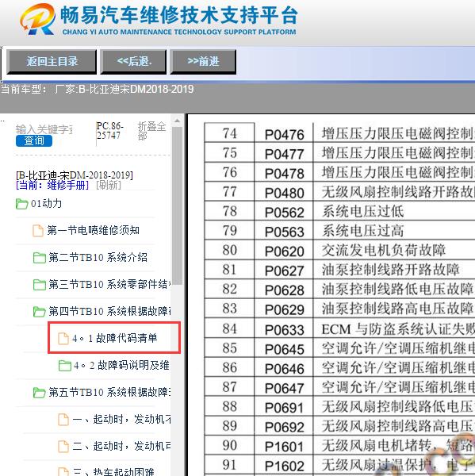Open the 01动力 tree node

[x=46, y=203]
